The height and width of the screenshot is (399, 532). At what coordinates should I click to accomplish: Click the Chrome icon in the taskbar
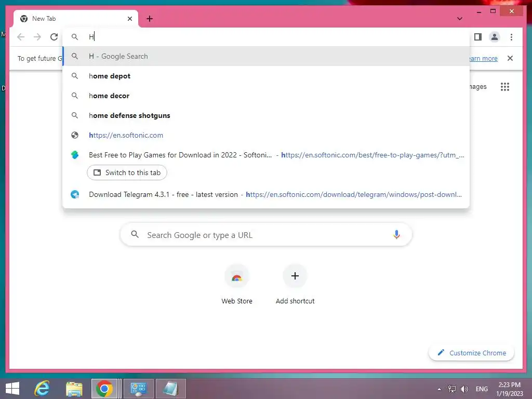(104, 389)
